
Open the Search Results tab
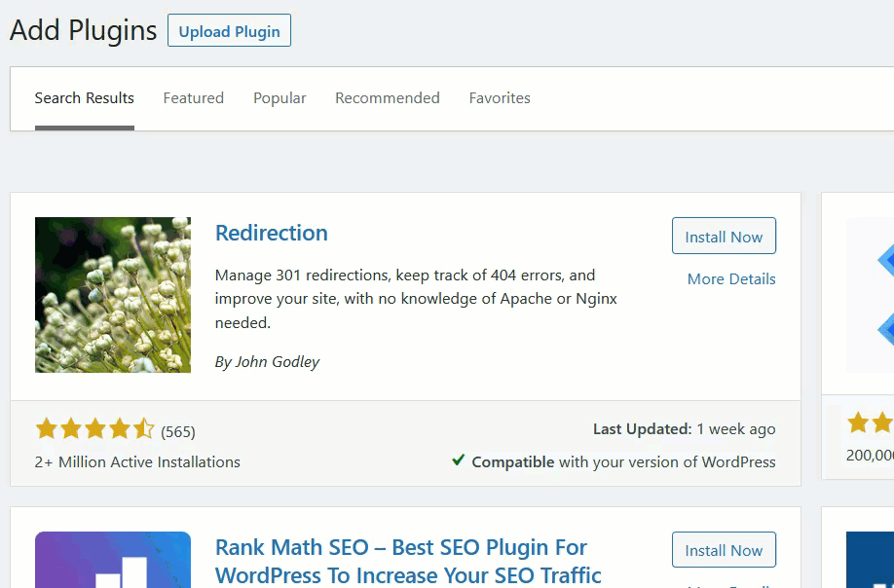click(x=85, y=98)
